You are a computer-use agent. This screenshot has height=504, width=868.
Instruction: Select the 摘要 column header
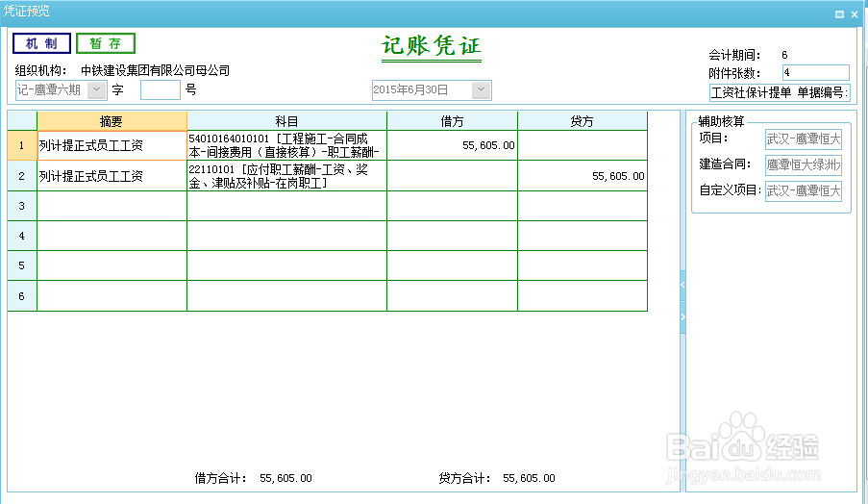tap(112, 121)
